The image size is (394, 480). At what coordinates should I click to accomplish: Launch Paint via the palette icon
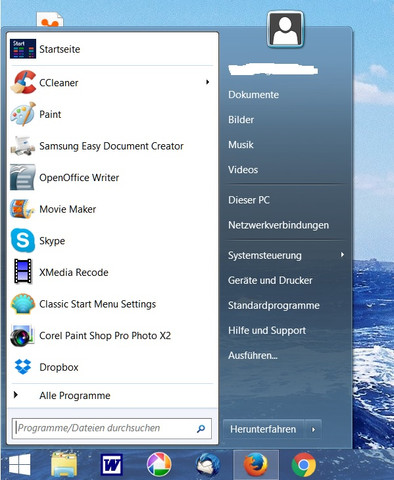coord(23,114)
